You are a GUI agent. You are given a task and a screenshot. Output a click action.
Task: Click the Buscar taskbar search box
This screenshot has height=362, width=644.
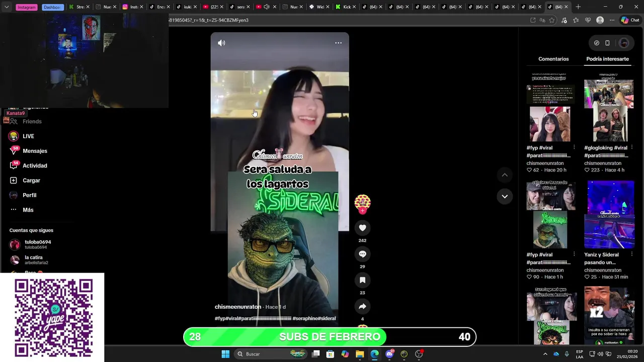272,354
